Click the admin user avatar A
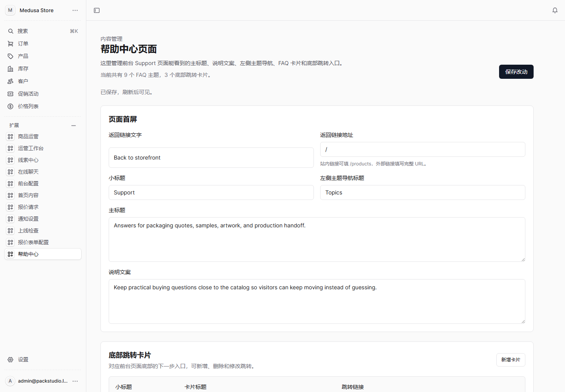565x392 pixels. pos(10,381)
